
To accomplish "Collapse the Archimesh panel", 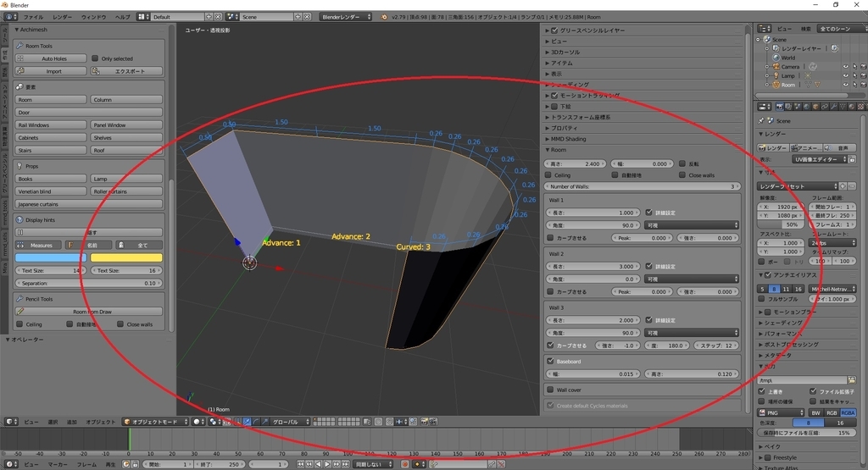I will (17, 30).
